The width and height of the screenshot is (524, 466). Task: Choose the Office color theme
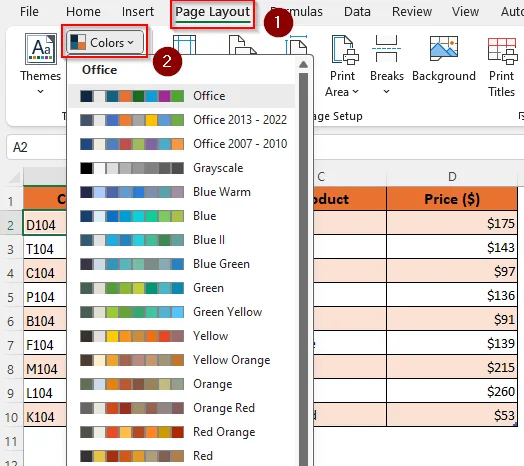click(x=181, y=96)
